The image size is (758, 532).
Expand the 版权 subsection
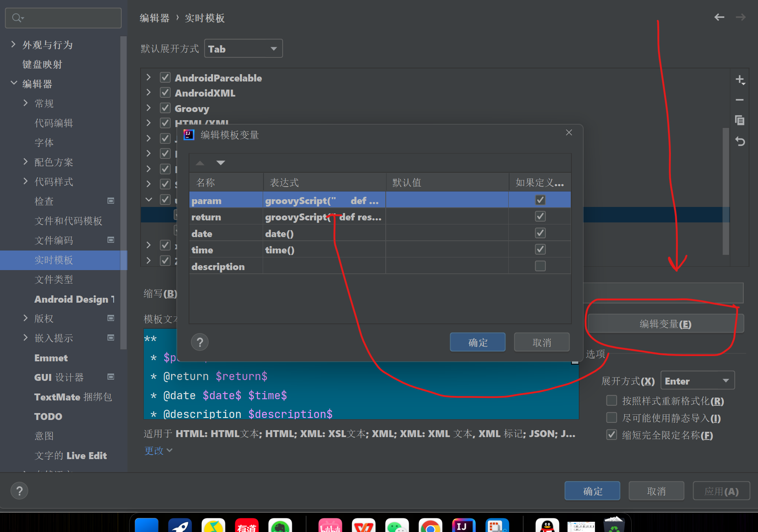(x=26, y=318)
